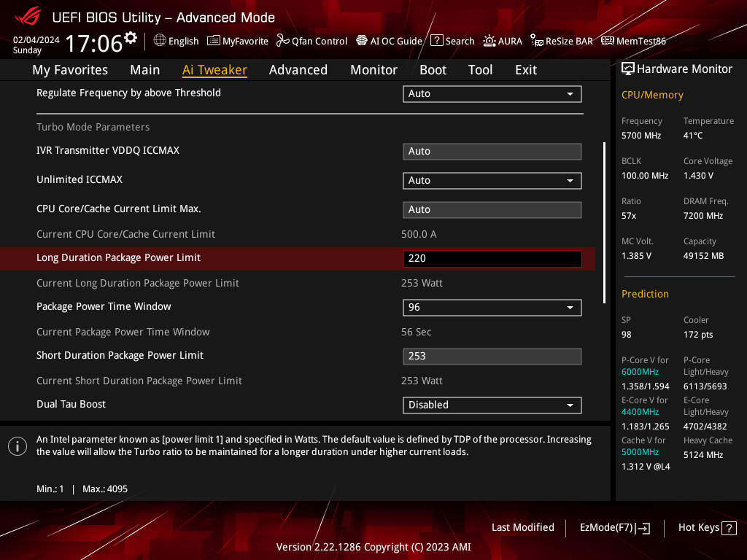Open MyFavorite list icon

[x=214, y=41]
